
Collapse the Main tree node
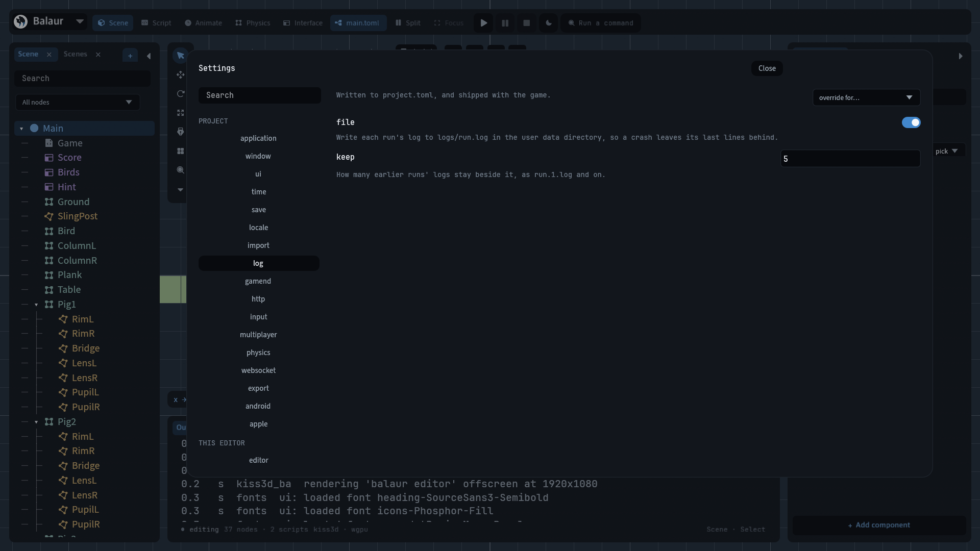coord(21,129)
